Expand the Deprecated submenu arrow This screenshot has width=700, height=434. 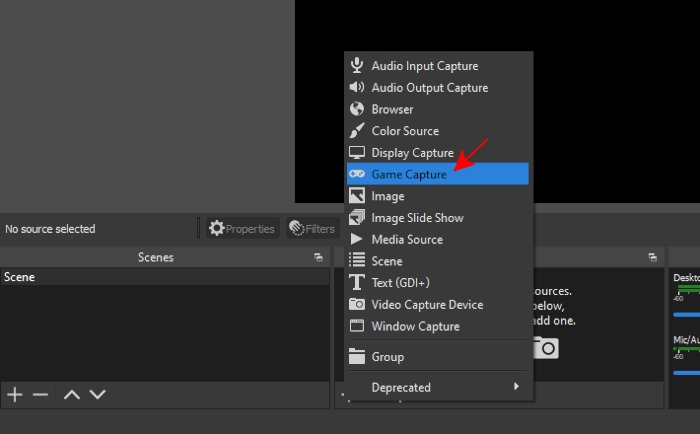[516, 386]
